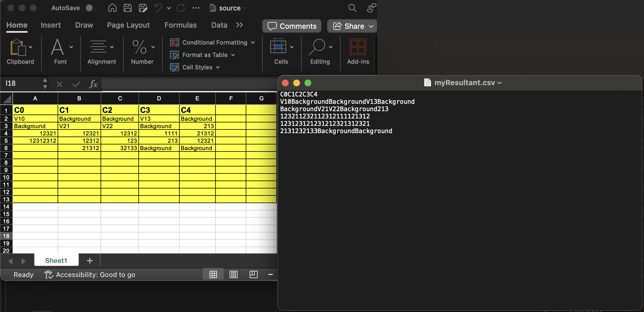Open Cell Styles menu
The width and height of the screenshot is (644, 312).
pos(195,67)
